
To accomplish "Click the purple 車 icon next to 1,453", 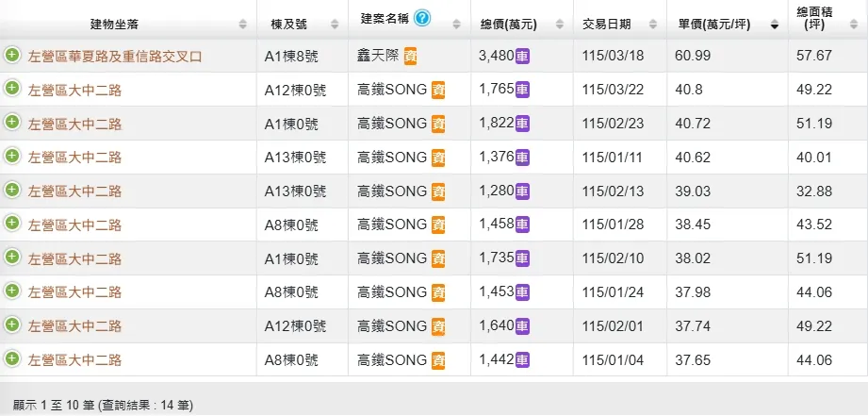I will (522, 292).
